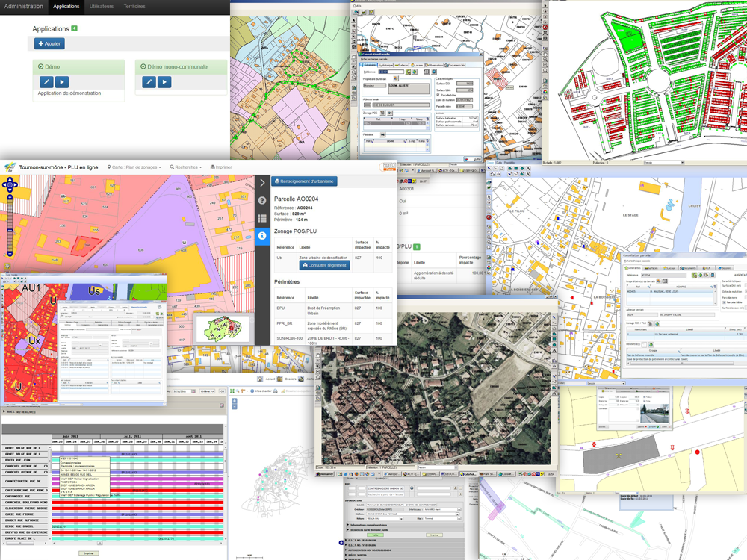
Task: Expand the PIÈCES JOINTES section
Action: [x=405, y=555]
